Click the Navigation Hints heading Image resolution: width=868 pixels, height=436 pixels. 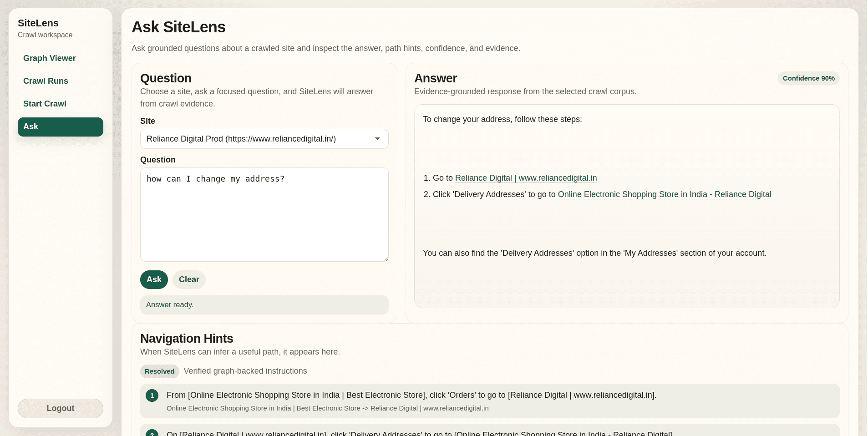click(x=187, y=339)
